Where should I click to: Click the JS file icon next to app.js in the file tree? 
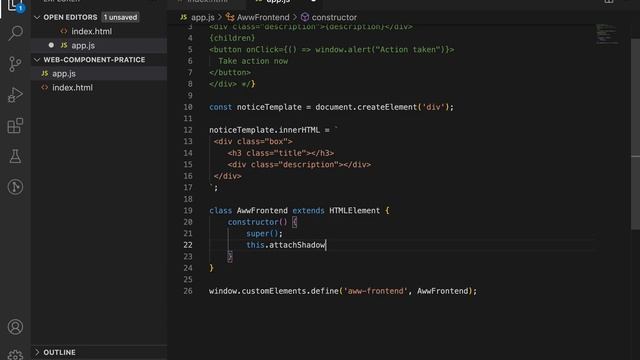pyautogui.click(x=45, y=73)
